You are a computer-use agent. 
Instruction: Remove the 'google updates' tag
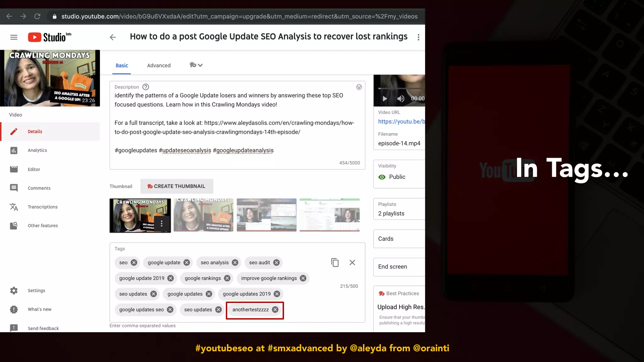209,294
